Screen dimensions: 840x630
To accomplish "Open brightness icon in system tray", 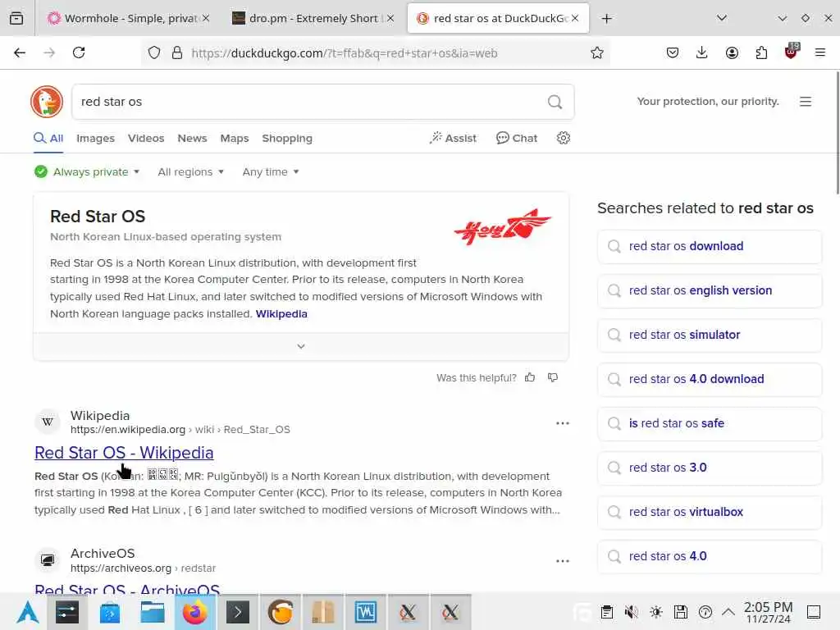I will (656, 612).
